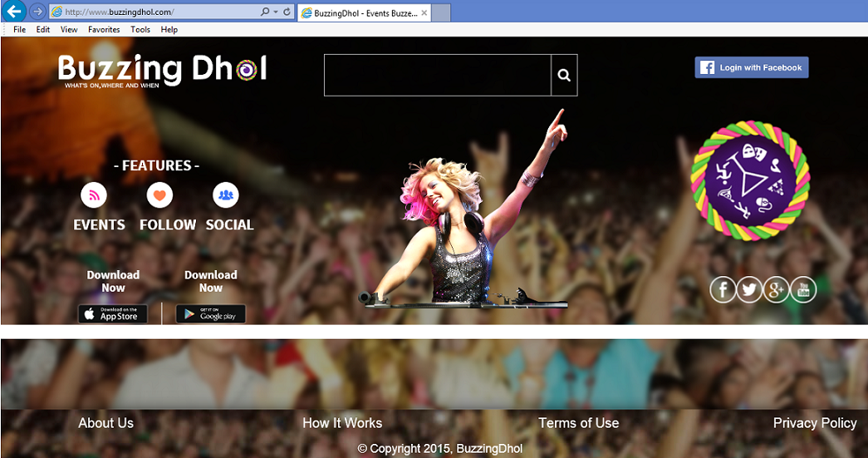Visit the Google Plus circle icon

tap(776, 289)
